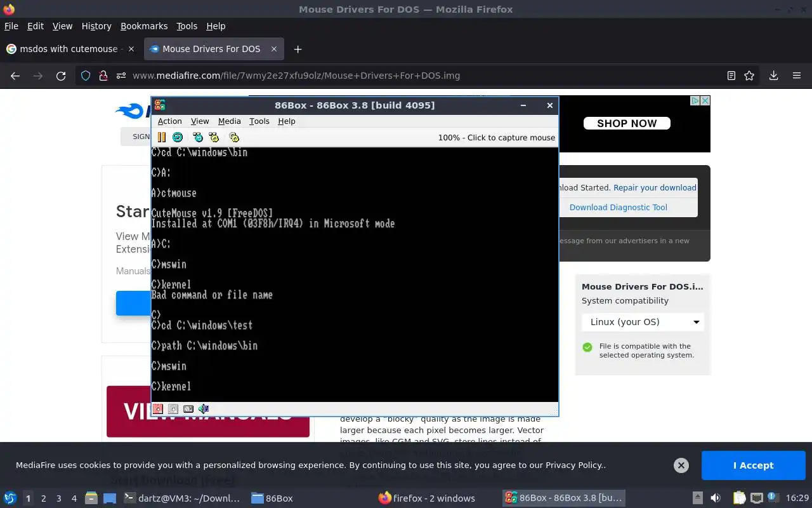Open the Action menu in 86Box

pyautogui.click(x=169, y=121)
